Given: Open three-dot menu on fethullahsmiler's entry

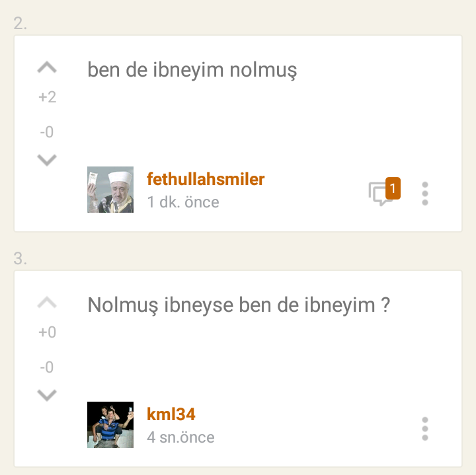Looking at the screenshot, I should 425,194.
